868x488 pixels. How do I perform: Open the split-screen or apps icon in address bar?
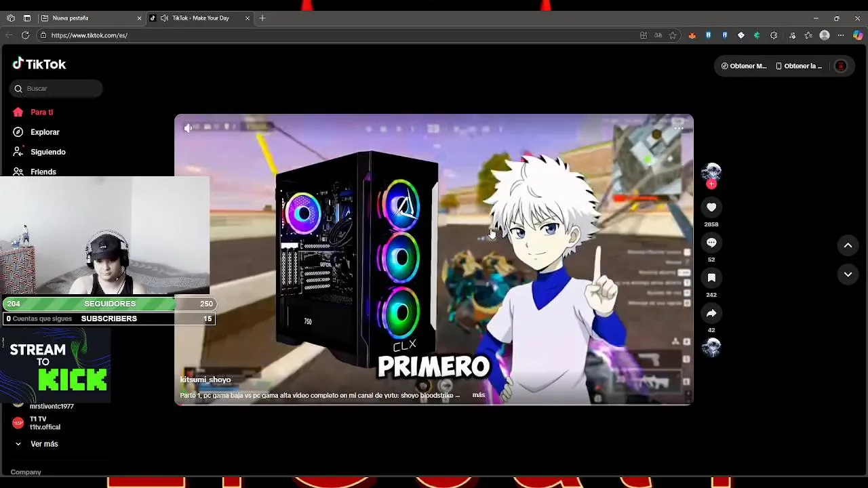coord(644,35)
